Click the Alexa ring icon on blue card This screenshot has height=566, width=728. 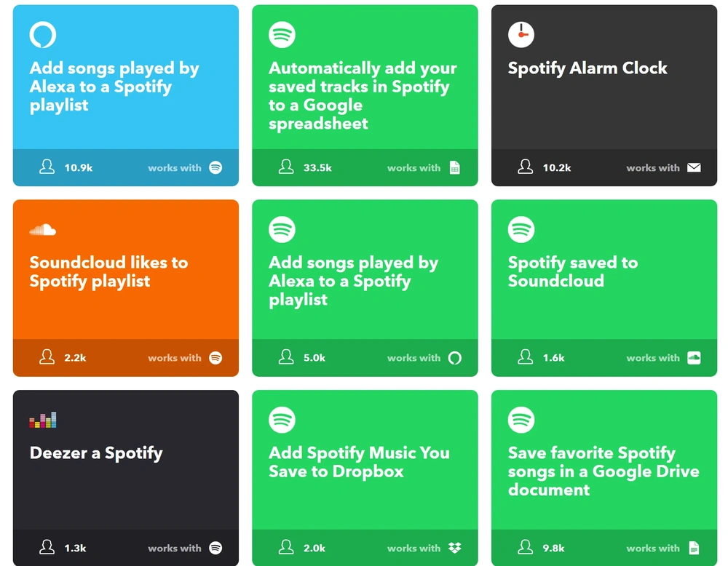[43, 35]
